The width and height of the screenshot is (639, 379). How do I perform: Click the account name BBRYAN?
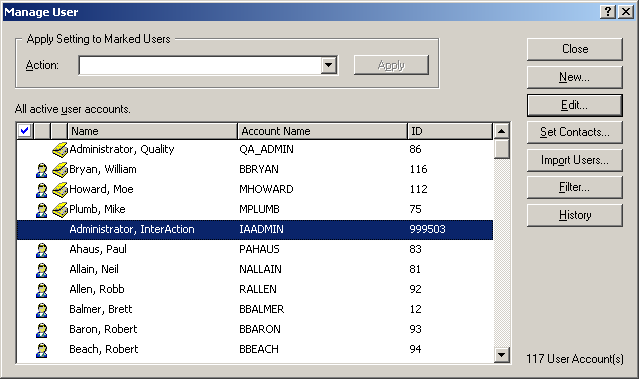[259, 170]
